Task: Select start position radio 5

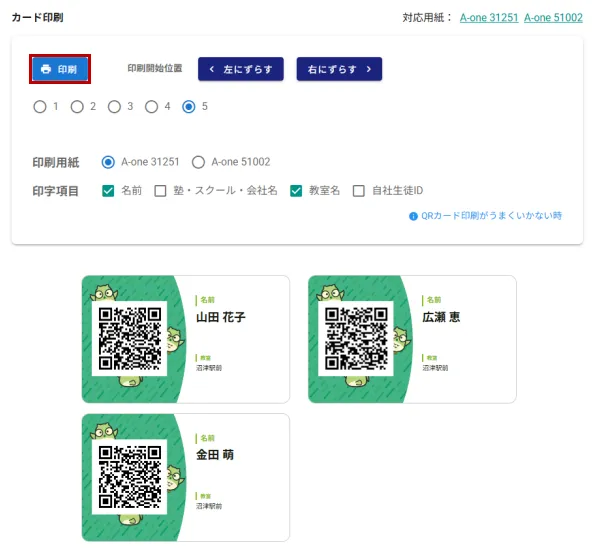Action: [x=189, y=107]
